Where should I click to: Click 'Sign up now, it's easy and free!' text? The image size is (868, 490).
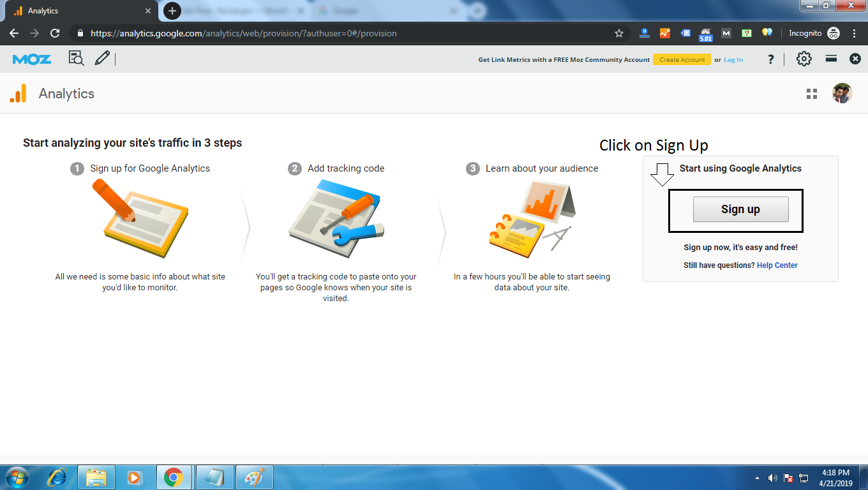pyautogui.click(x=740, y=248)
